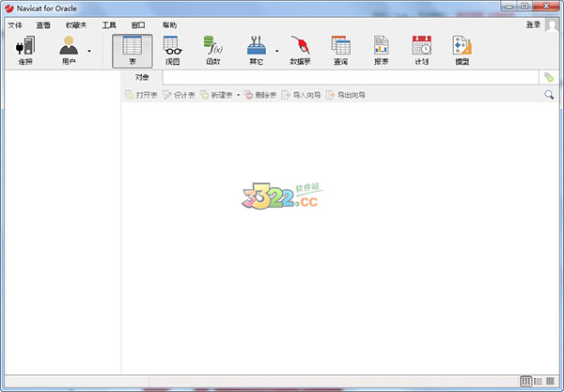Open the Model (模型) section
This screenshot has width=564, height=392.
coord(462,50)
